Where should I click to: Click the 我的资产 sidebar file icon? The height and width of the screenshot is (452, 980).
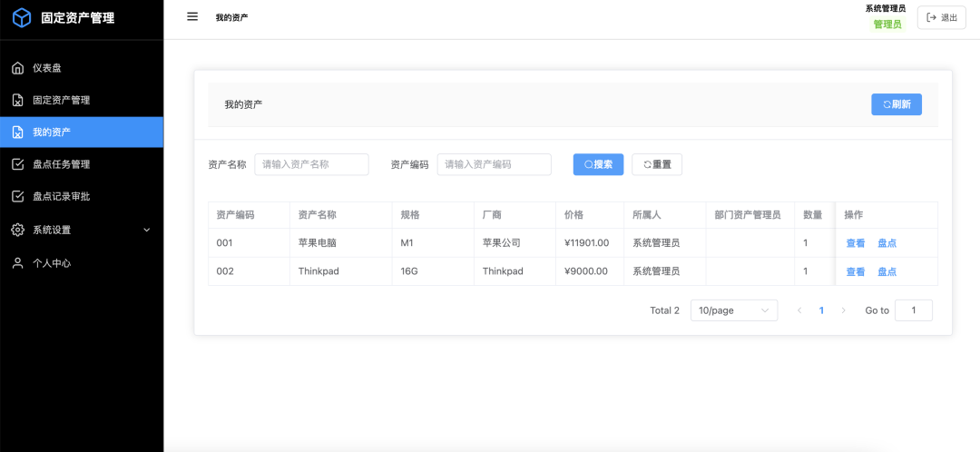pos(18,132)
